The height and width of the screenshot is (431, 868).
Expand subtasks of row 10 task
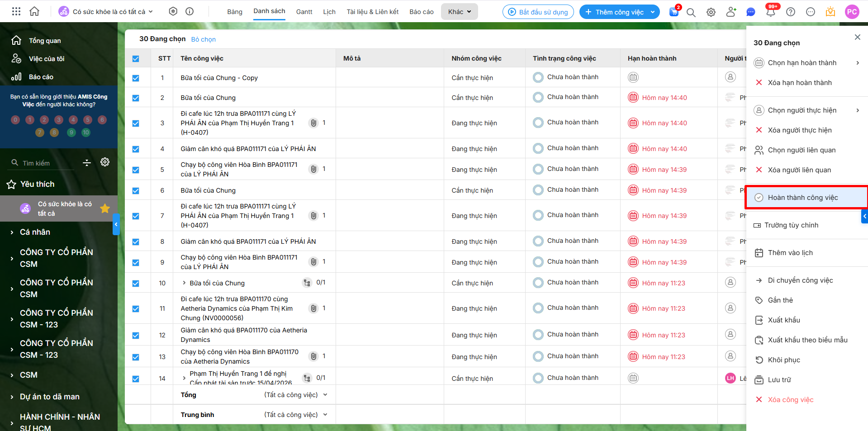184,283
